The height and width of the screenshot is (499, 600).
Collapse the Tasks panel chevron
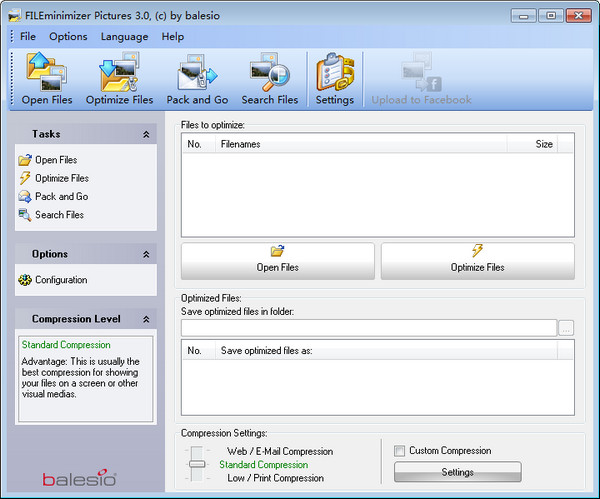pos(146,134)
